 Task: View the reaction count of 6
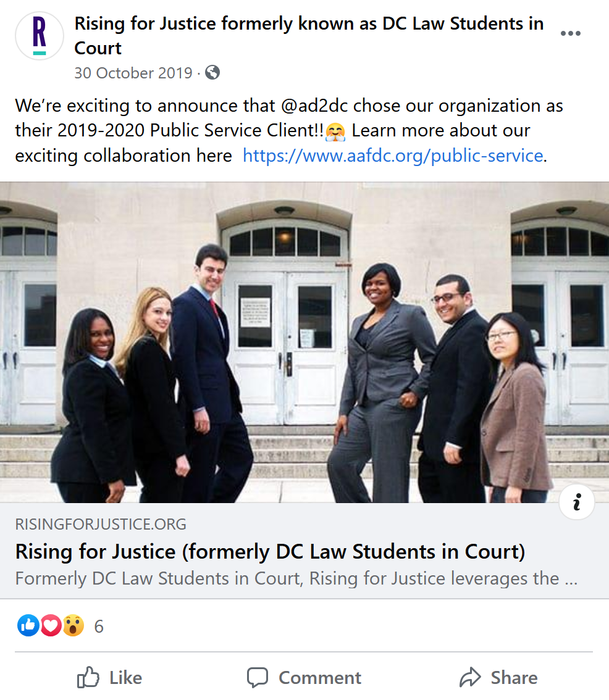[x=99, y=627]
